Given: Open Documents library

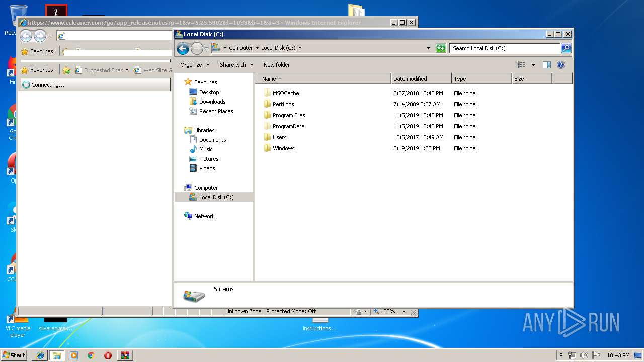Looking at the screenshot, I should click(212, 140).
